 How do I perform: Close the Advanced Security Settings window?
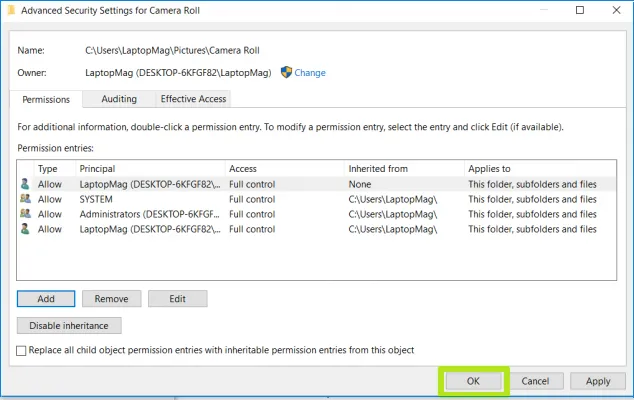pyautogui.click(x=616, y=10)
